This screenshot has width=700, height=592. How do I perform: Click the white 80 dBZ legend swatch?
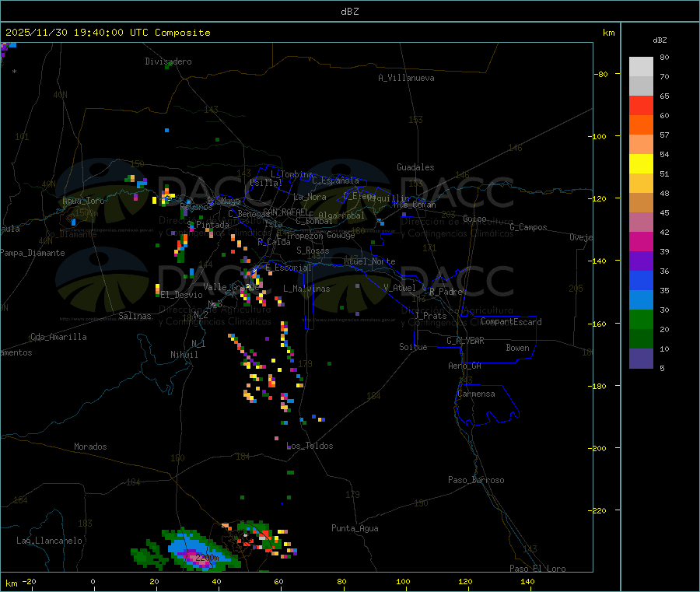coord(641,67)
